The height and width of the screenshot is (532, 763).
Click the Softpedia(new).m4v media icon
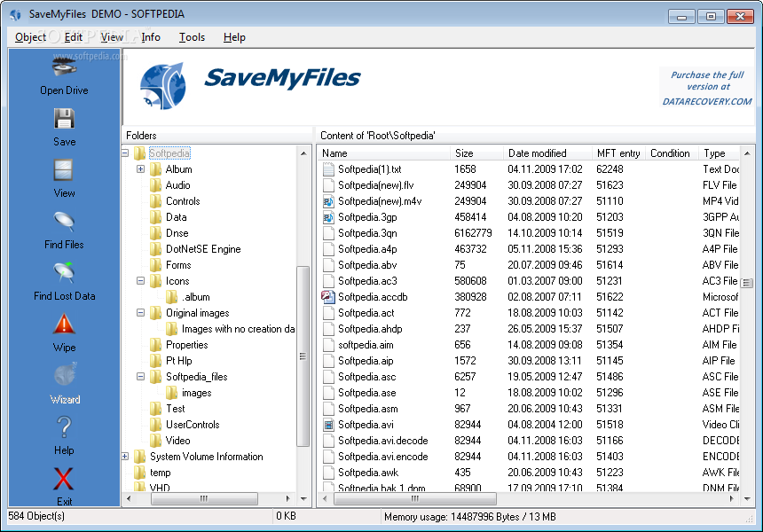click(328, 201)
